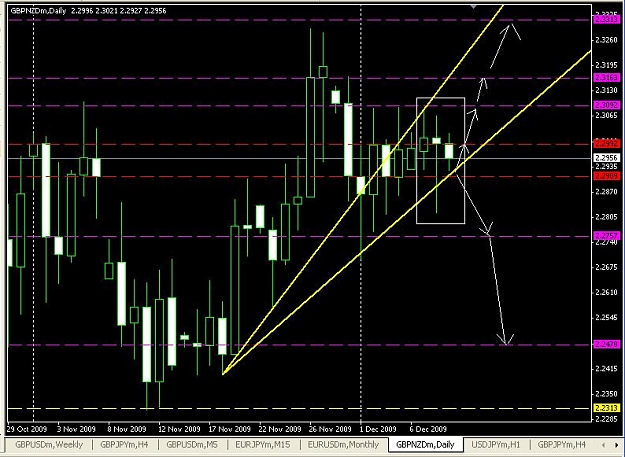
Task: Click the 29 Oct 2009 date label
Action: point(27,429)
